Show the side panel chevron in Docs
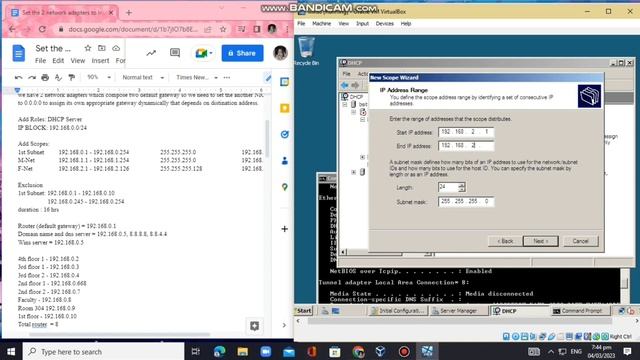Image resolution: width=640 pixels, height=360 pixels. pos(284,325)
